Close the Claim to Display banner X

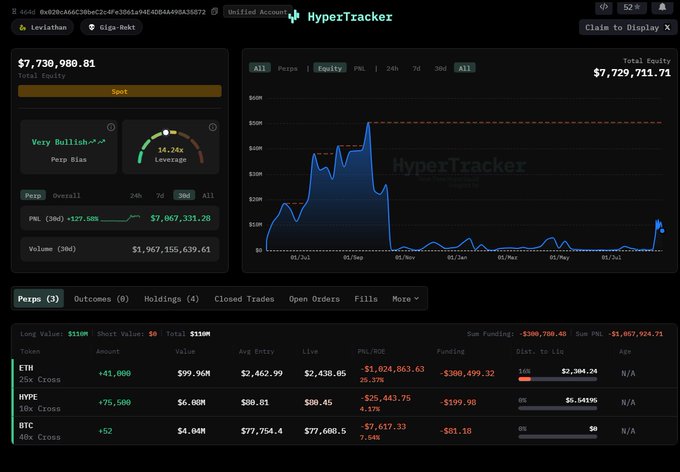[667, 27]
